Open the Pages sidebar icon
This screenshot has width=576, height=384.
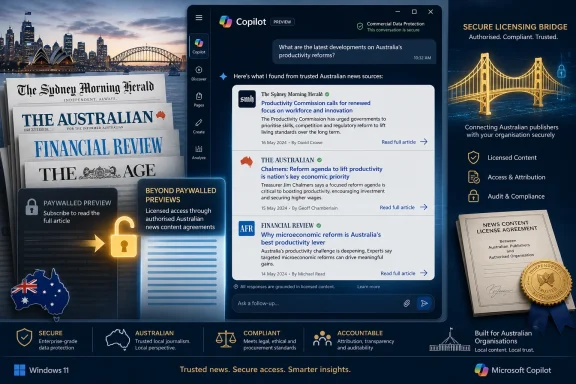199,100
